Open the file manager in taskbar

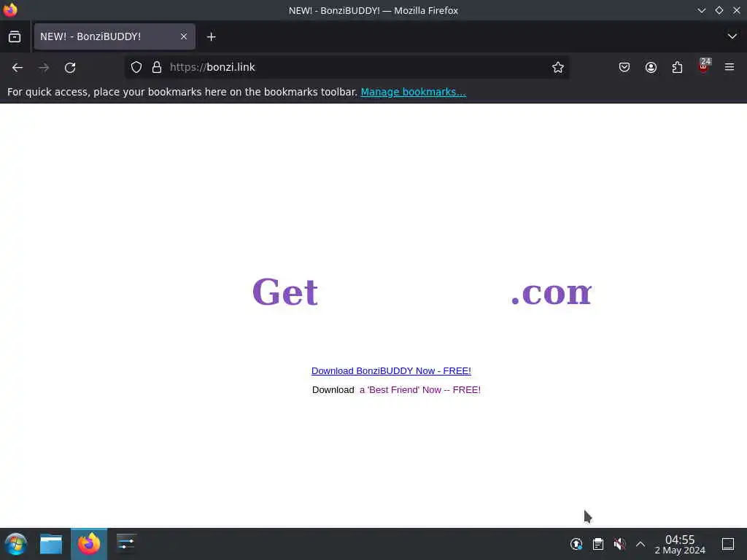pos(51,544)
